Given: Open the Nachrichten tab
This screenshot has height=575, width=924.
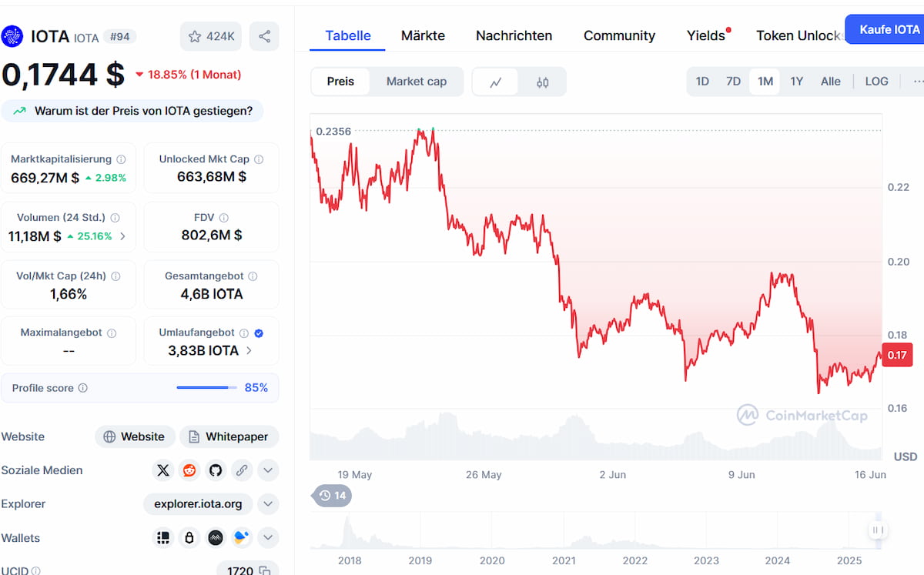Looking at the screenshot, I should (x=514, y=35).
